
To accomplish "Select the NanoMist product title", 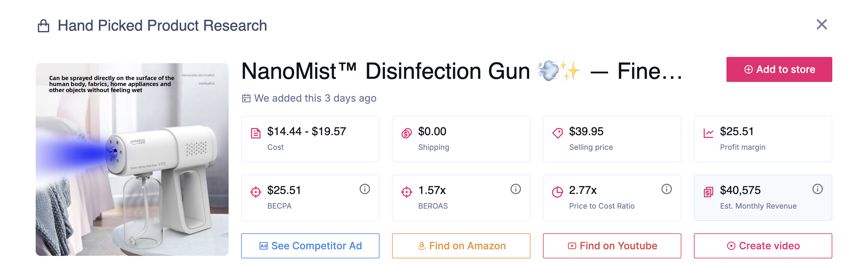I will (462, 70).
